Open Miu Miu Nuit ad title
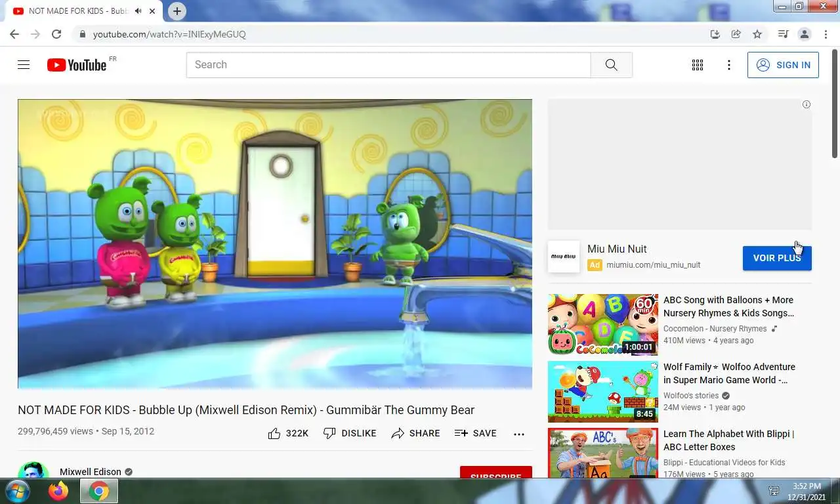This screenshot has height=504, width=840. tap(617, 249)
